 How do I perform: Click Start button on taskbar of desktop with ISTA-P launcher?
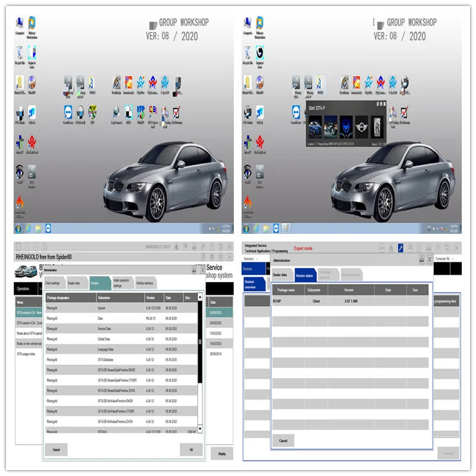pyautogui.click(x=246, y=229)
